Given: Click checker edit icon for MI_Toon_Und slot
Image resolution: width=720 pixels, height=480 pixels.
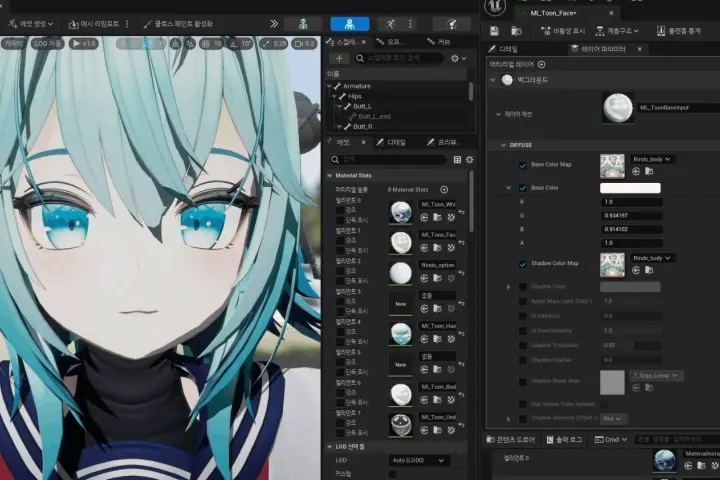Looking at the screenshot, I should 451,430.
